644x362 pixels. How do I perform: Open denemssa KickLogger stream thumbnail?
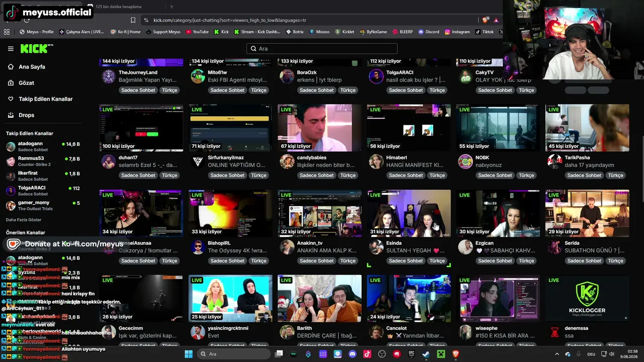[x=587, y=299]
